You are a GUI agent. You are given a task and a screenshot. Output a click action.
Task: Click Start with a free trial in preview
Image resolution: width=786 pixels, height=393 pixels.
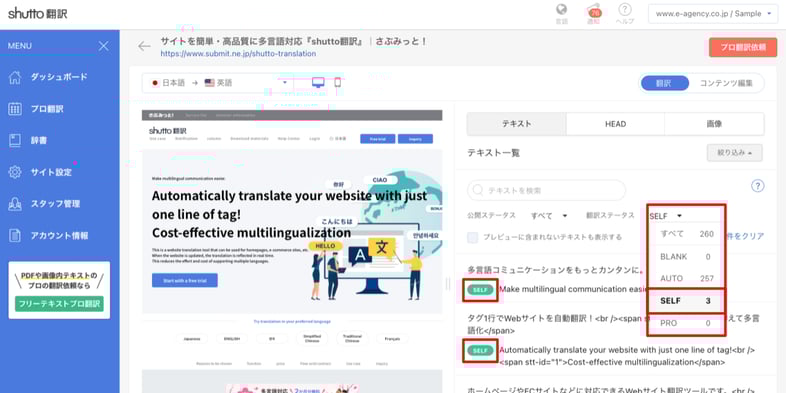click(184, 280)
